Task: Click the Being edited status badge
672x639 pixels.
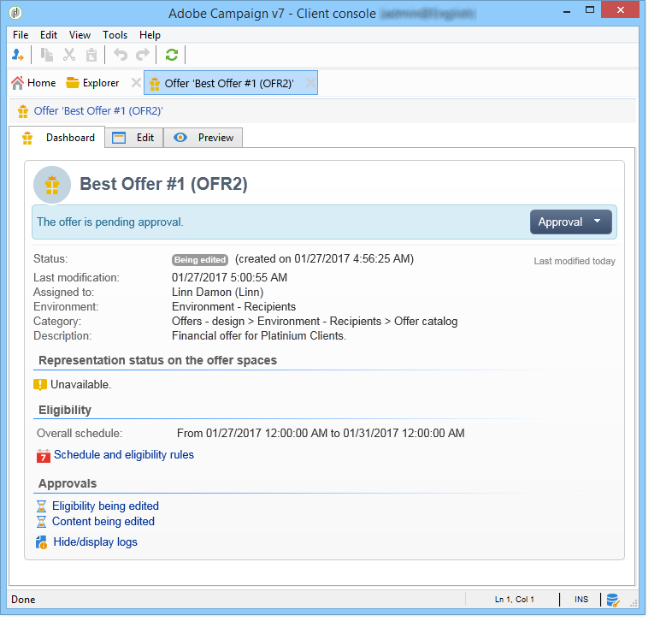Action: point(200,260)
